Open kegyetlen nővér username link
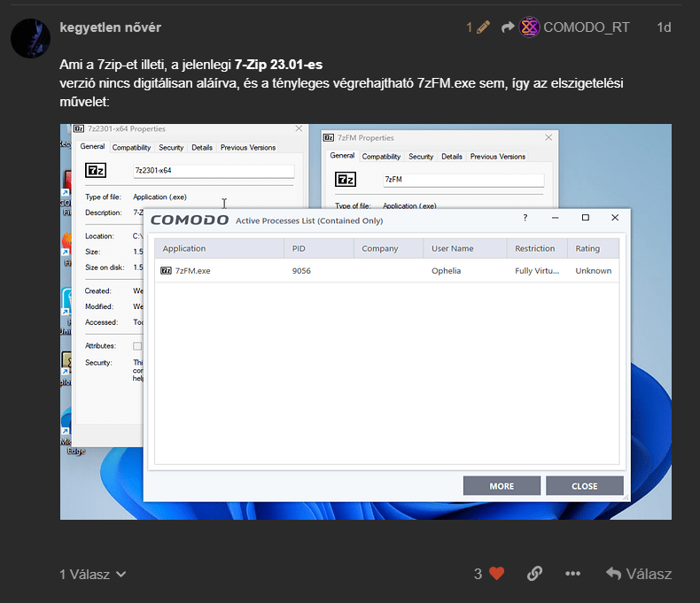The width and height of the screenshot is (700, 603). [110, 27]
